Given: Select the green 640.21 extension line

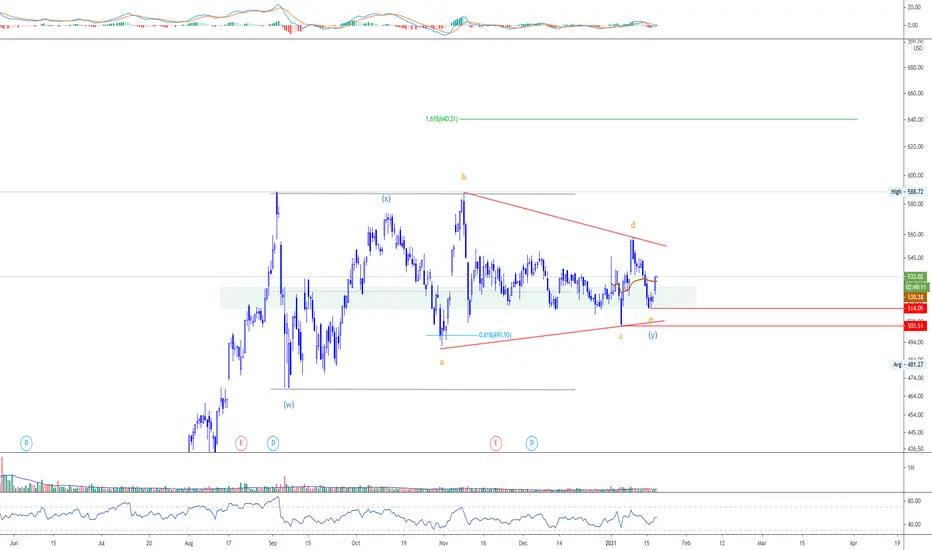Looking at the screenshot, I should point(659,119).
